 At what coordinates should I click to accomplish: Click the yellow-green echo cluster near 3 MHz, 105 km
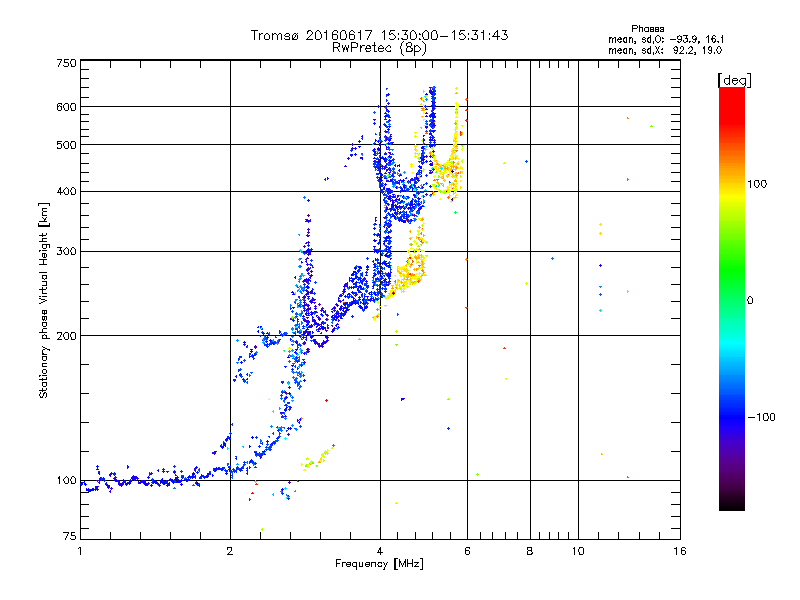click(318, 458)
